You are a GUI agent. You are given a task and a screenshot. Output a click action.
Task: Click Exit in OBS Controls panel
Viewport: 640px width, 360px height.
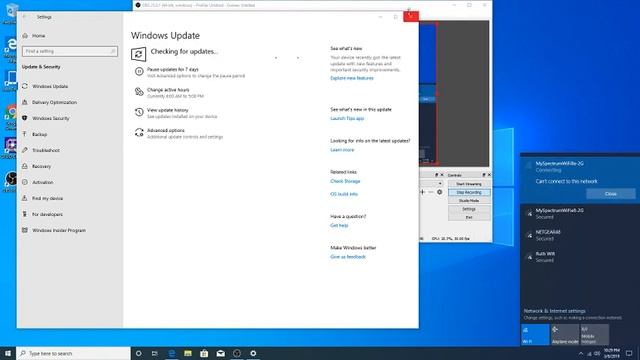[x=469, y=217]
